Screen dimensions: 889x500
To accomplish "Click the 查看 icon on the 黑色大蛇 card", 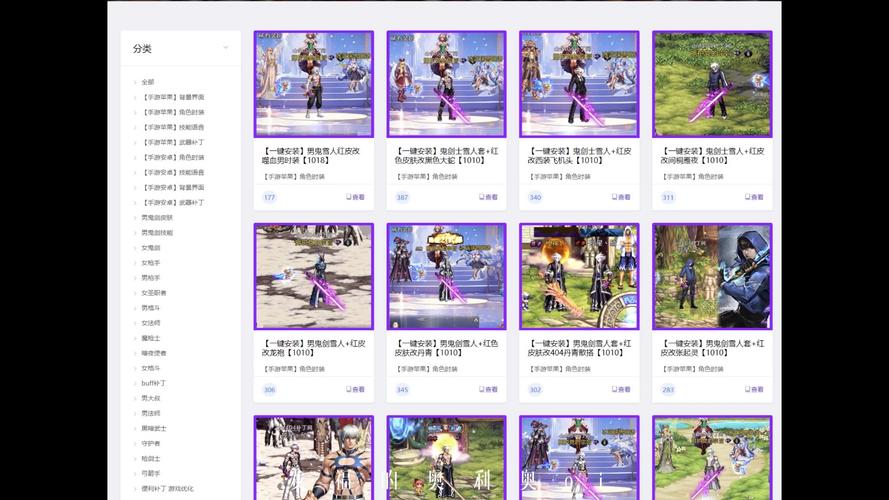I will (x=488, y=197).
